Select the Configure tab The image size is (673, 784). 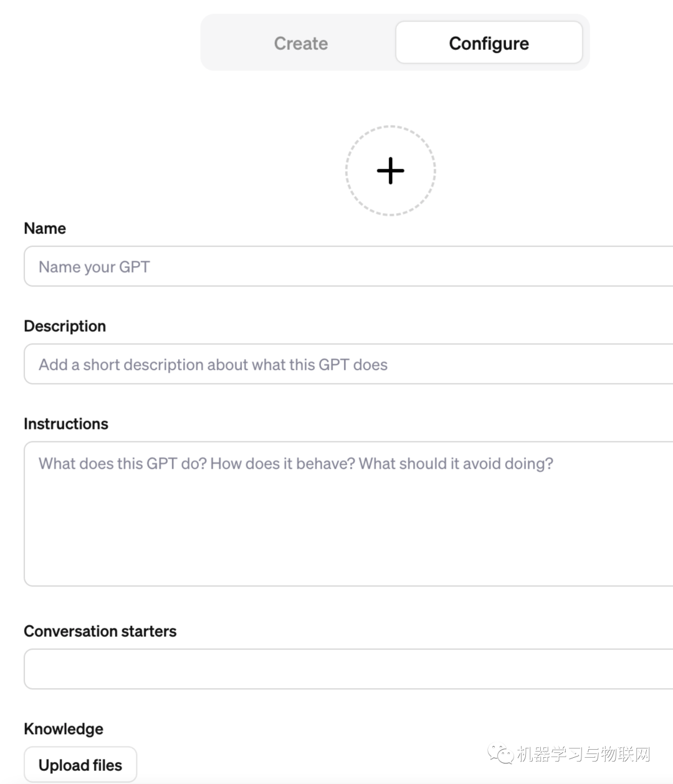tap(489, 44)
